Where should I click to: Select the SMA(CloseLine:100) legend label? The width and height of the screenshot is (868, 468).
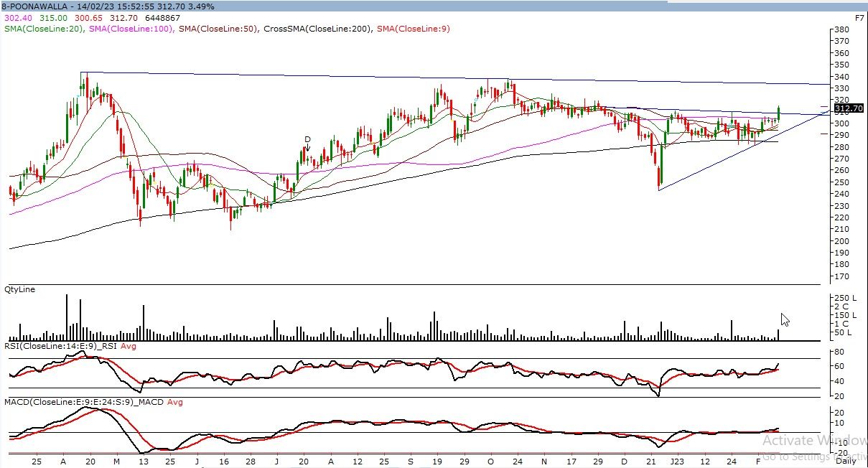point(131,29)
